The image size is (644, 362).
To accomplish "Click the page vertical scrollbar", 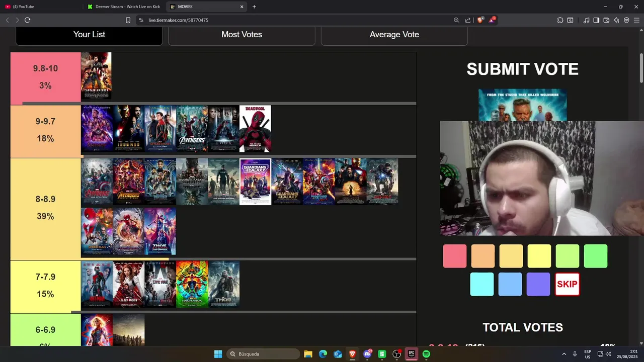I will [641, 67].
